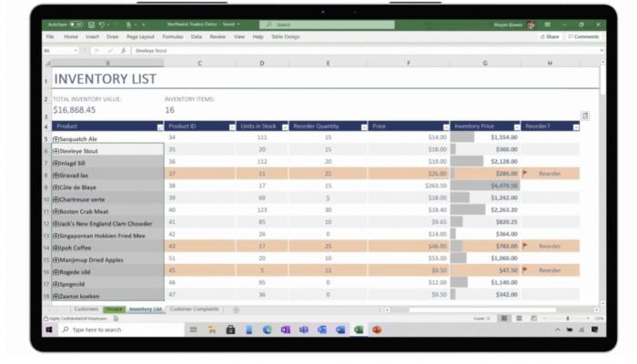Open the Product column filter dropdown
The height and width of the screenshot is (364, 637).
click(160, 127)
